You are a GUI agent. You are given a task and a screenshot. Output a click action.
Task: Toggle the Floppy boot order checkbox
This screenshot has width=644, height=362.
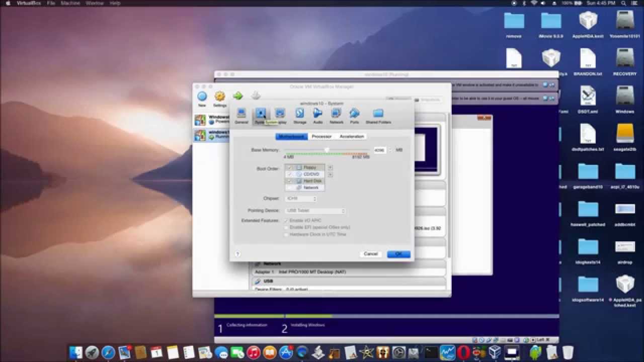[289, 167]
